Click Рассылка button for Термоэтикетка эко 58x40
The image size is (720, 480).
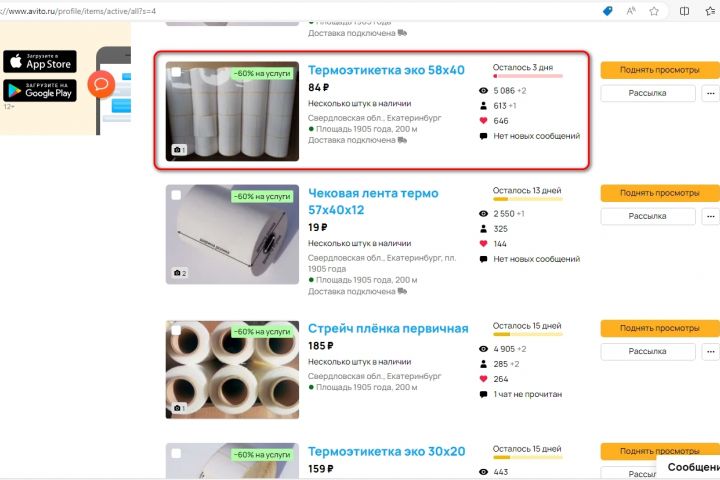click(x=648, y=93)
